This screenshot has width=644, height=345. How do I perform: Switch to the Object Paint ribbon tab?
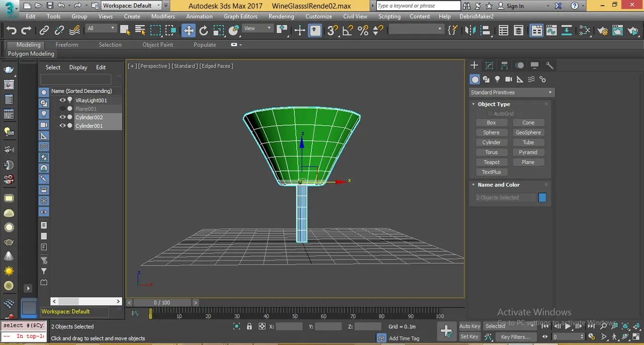tap(157, 45)
